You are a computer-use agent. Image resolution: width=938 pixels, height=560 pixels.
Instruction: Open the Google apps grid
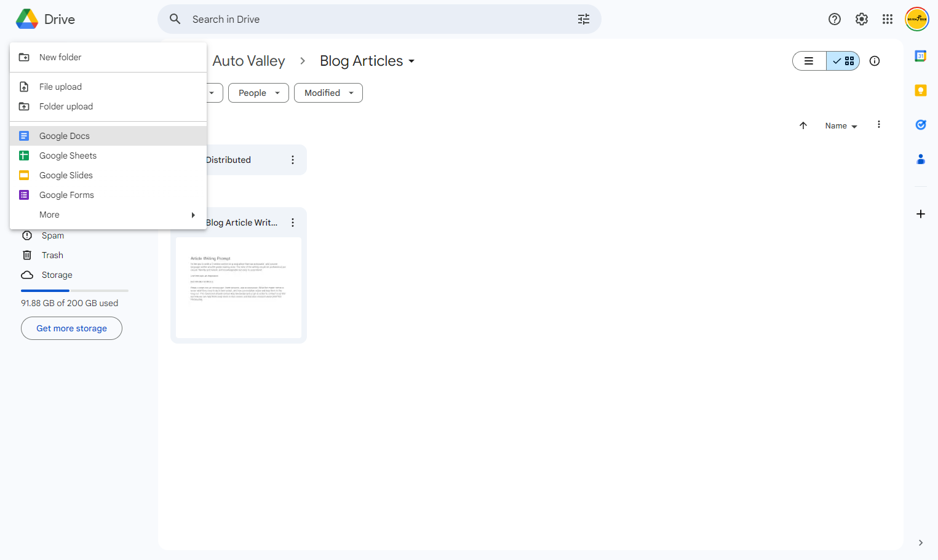pyautogui.click(x=888, y=19)
